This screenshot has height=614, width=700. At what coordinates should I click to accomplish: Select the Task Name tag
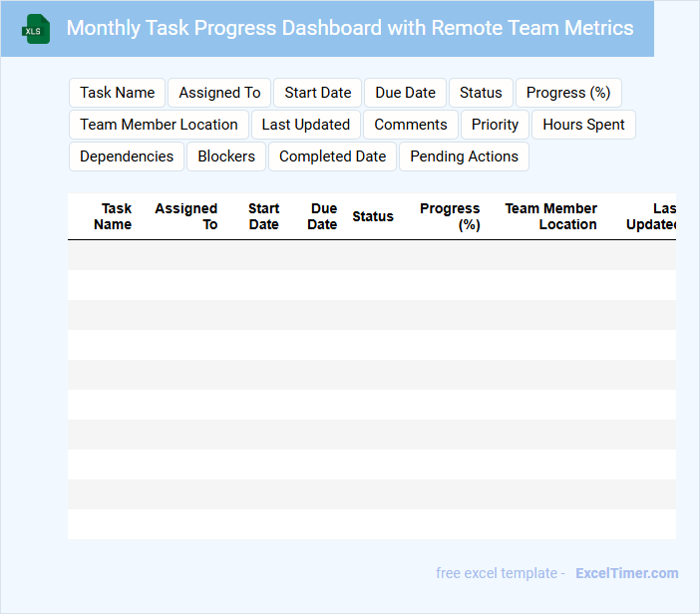(x=117, y=93)
